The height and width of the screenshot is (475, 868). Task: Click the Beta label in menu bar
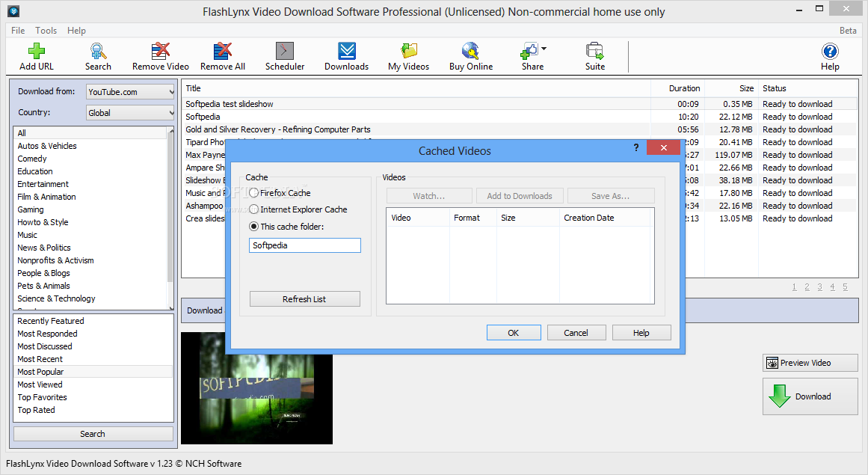click(x=848, y=31)
